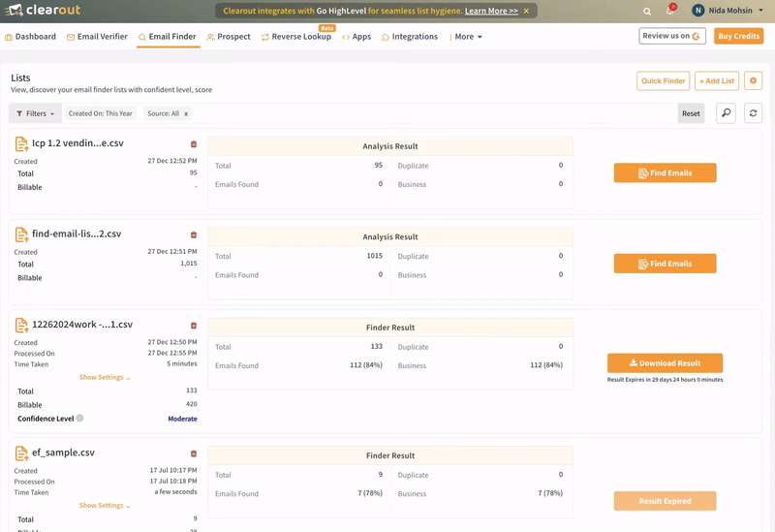Viewport: 775px width, 532px height.
Task: Go to the Apps tab
Action: pos(356,37)
